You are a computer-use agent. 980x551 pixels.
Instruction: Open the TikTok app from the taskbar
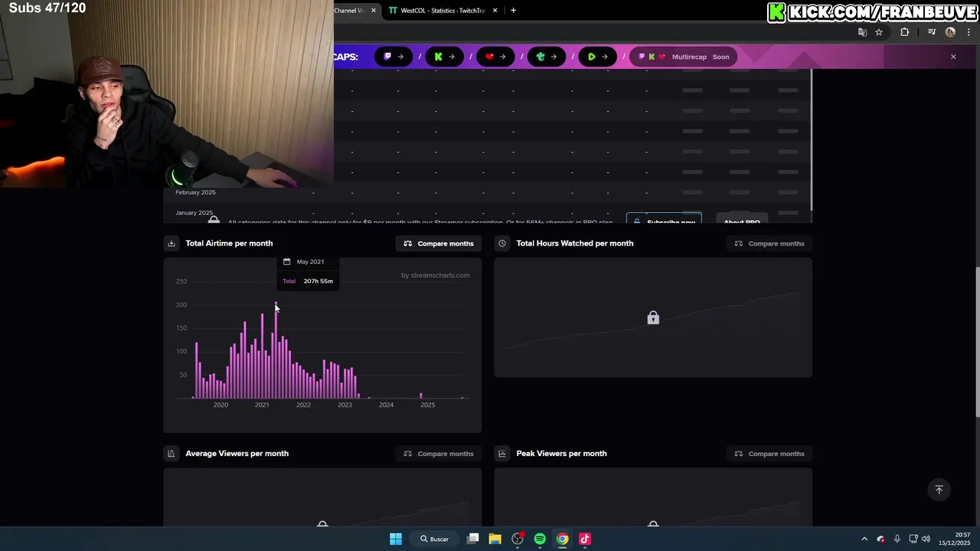click(x=585, y=539)
